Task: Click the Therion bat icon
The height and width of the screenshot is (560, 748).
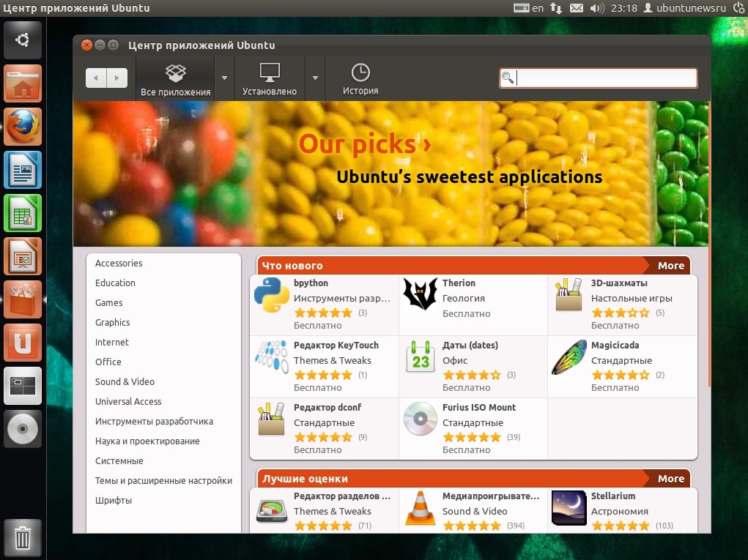Action: tap(421, 294)
